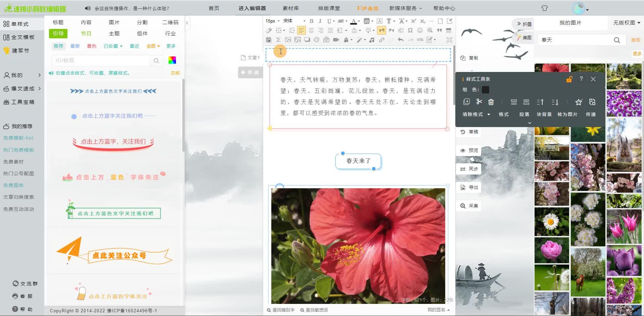The width and height of the screenshot is (644, 316).
Task: Click the star favorite icon in style toolbar
Action: [579, 102]
